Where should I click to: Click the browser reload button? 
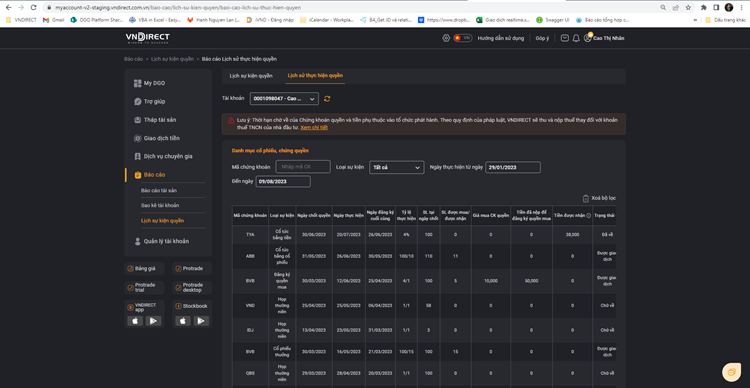click(33, 8)
